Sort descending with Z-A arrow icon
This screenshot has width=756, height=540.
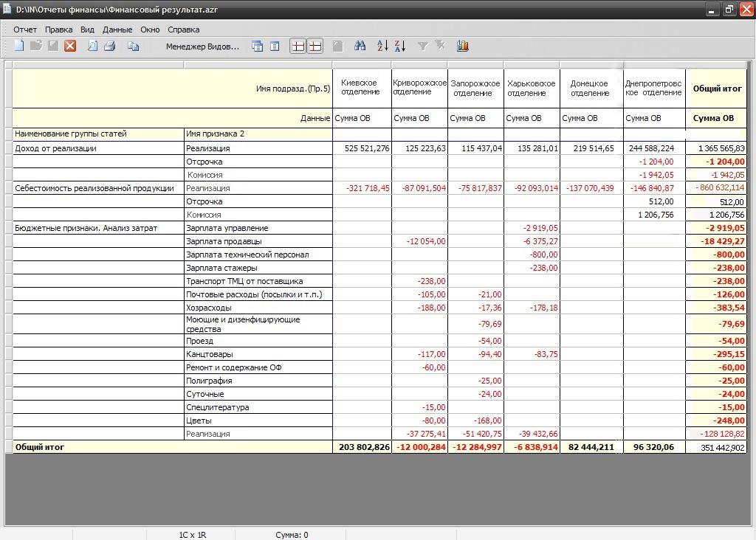coord(399,46)
